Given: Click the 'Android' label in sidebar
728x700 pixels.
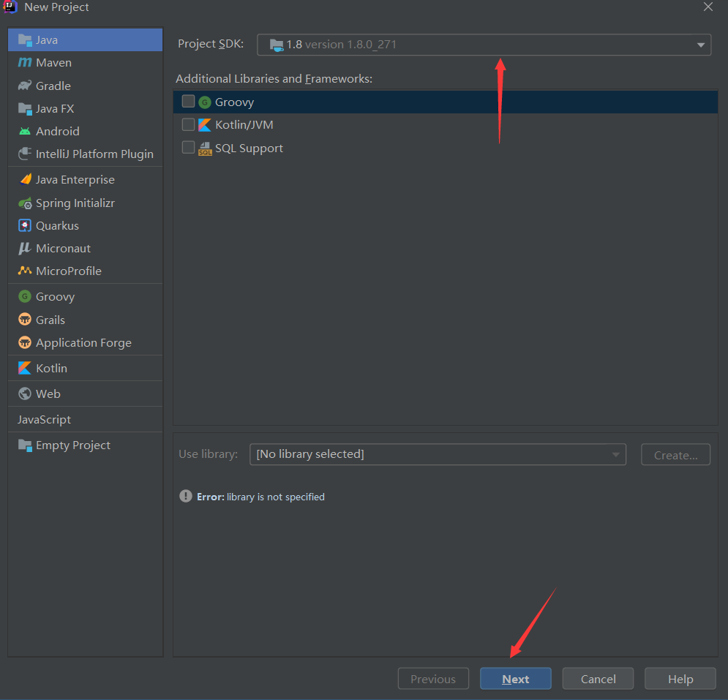Looking at the screenshot, I should pos(58,132).
